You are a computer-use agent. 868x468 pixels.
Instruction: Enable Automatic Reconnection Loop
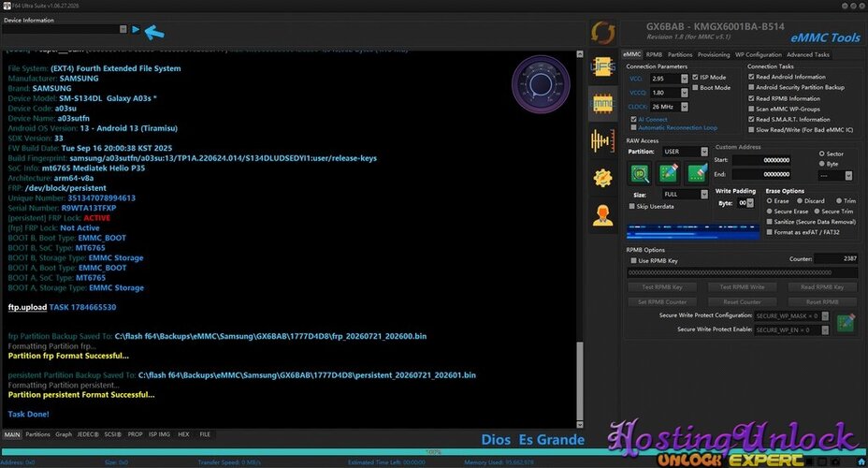(x=633, y=127)
